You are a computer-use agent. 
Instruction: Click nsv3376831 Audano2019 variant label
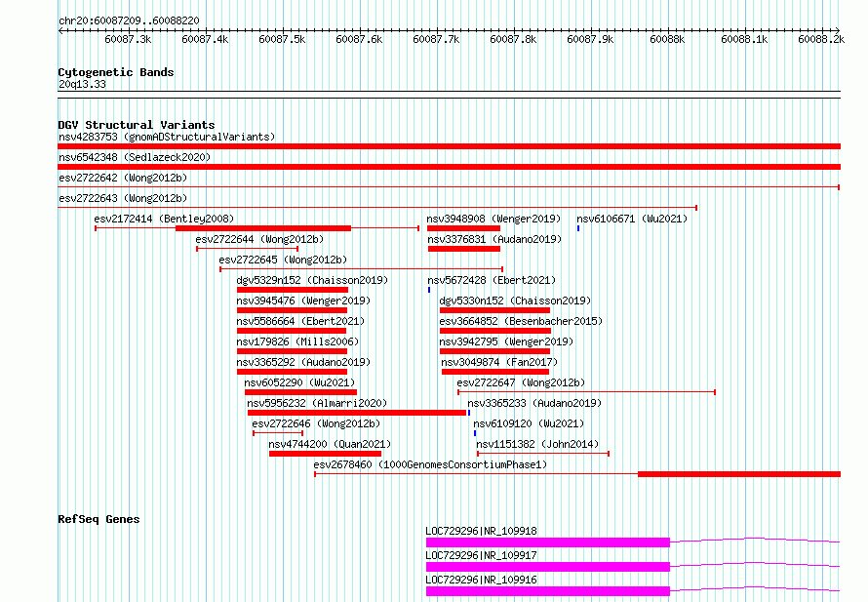pyautogui.click(x=494, y=239)
